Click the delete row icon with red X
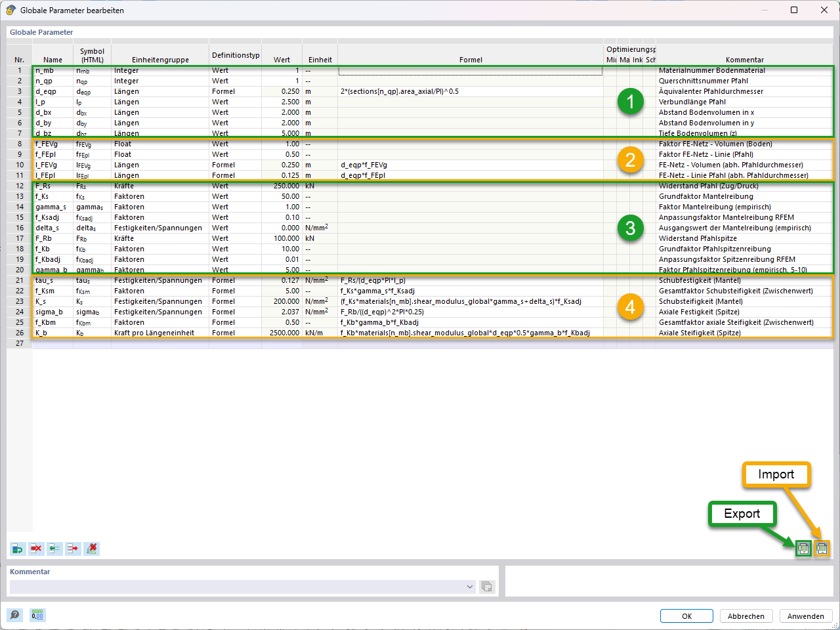Viewport: 840px width, 630px height. tap(36, 549)
